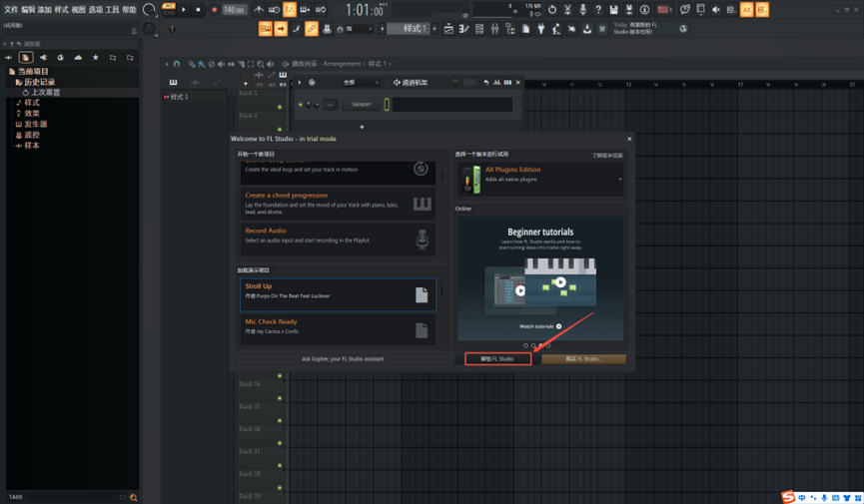The image size is (864, 504).
Task: Expand the 历史记录 tree item
Action: pos(40,82)
